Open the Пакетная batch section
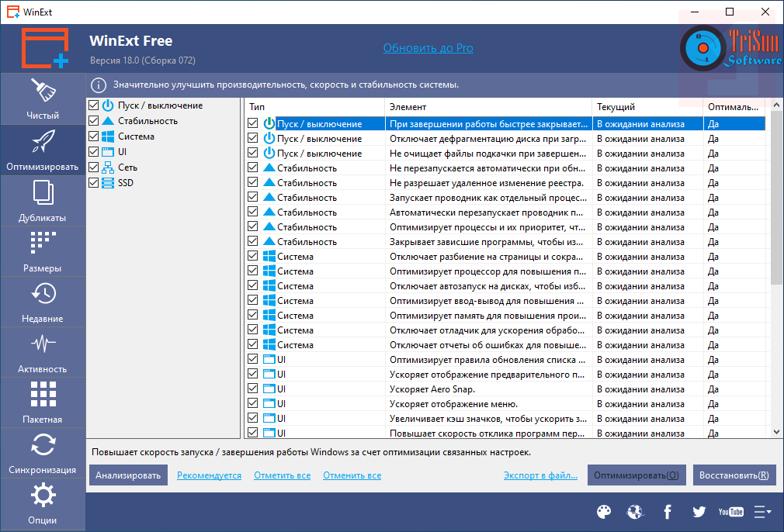 click(x=43, y=402)
